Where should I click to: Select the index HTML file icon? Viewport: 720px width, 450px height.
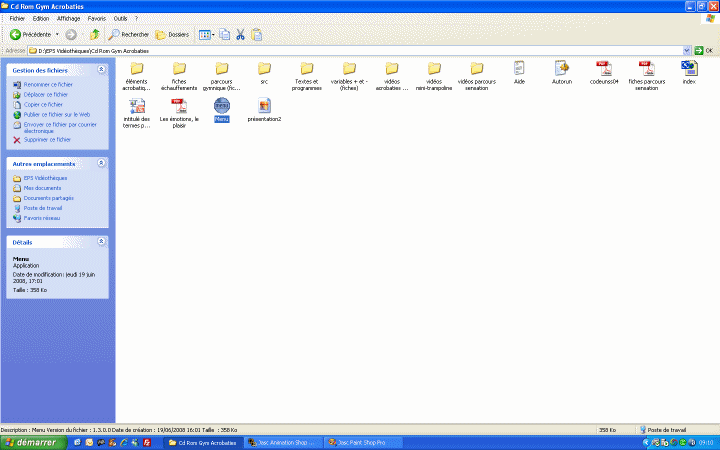(689, 69)
